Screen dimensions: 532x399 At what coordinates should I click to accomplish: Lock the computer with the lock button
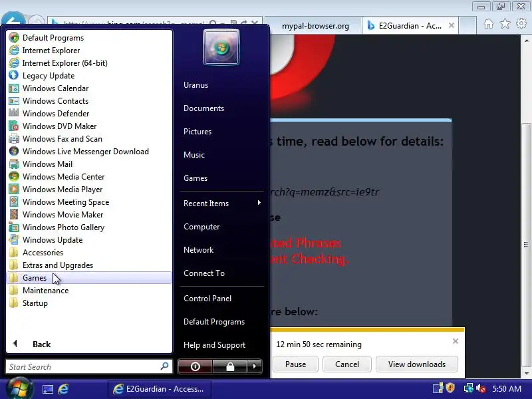pyautogui.click(x=230, y=366)
